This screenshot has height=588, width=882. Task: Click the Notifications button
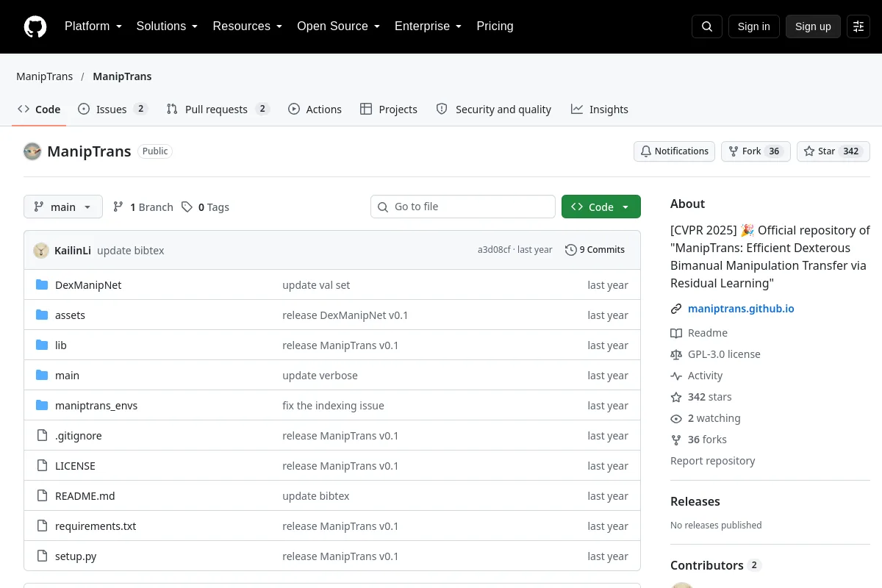point(674,151)
